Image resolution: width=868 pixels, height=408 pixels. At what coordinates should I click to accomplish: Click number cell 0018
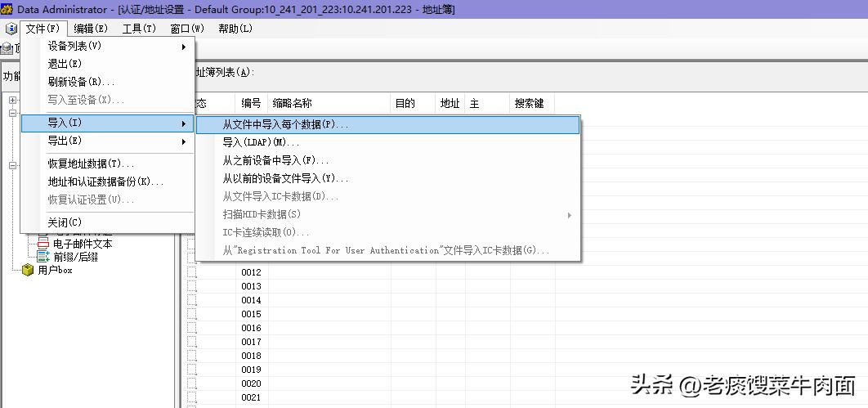pyautogui.click(x=252, y=356)
